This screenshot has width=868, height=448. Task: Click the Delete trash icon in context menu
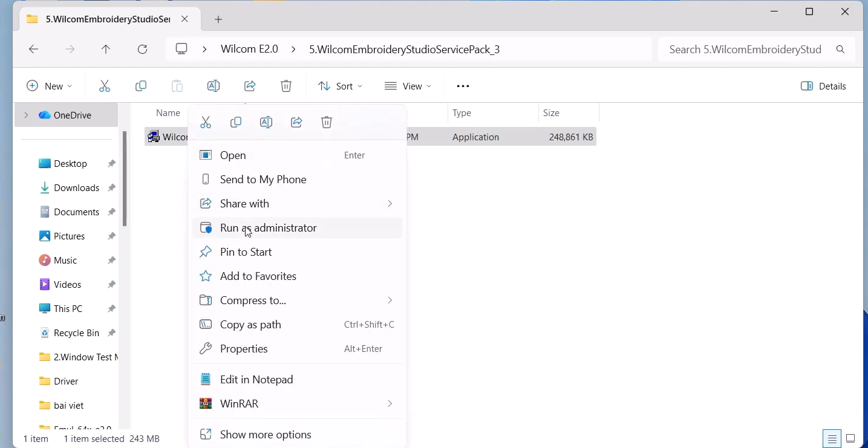[327, 123]
